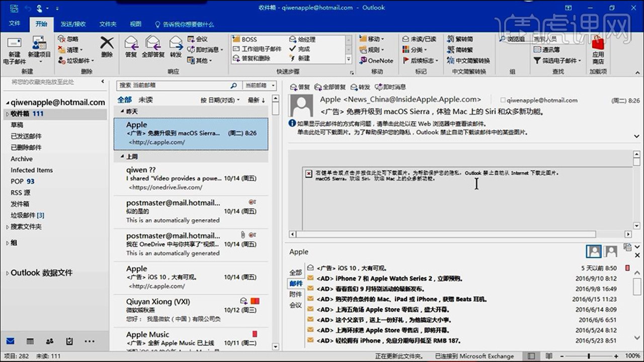Open the 文件 ribbon tab
This screenshot has width=644, height=362.
point(15,24)
